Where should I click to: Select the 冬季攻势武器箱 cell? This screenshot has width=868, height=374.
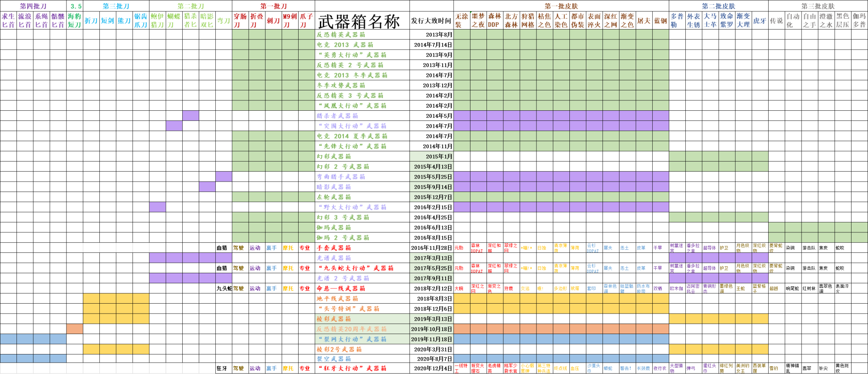tap(362, 86)
